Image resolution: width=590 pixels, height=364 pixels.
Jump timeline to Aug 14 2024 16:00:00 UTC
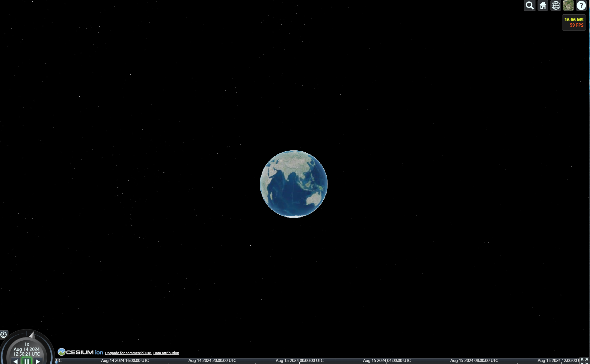(x=125, y=360)
